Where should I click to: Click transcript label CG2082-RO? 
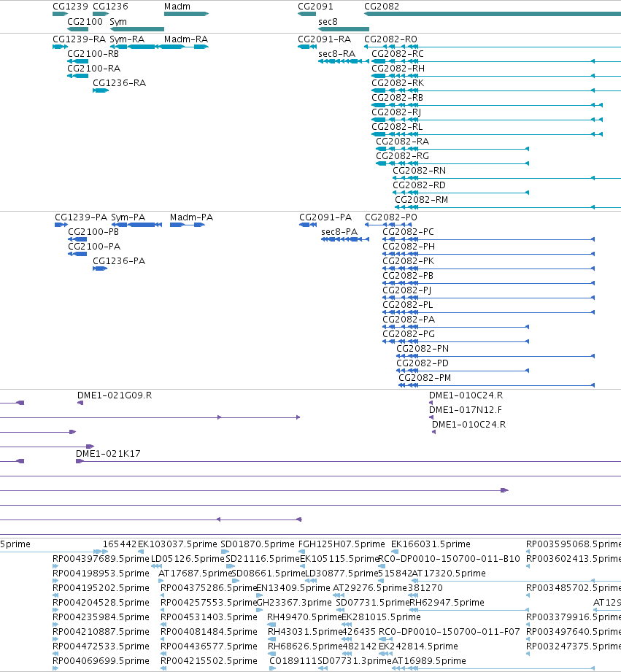pos(390,39)
